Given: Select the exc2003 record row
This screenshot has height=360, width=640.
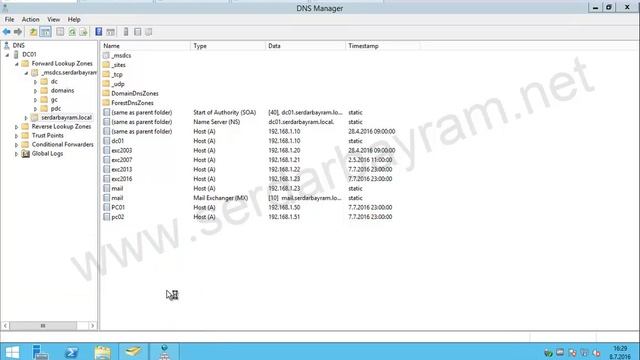Looking at the screenshot, I should click(x=249, y=150).
